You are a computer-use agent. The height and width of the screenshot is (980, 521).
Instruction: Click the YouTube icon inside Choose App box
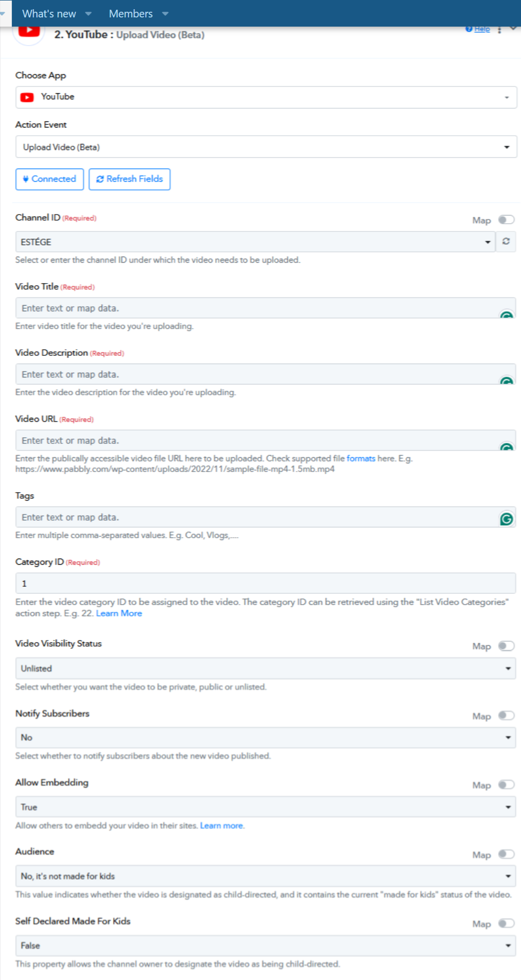click(x=27, y=97)
